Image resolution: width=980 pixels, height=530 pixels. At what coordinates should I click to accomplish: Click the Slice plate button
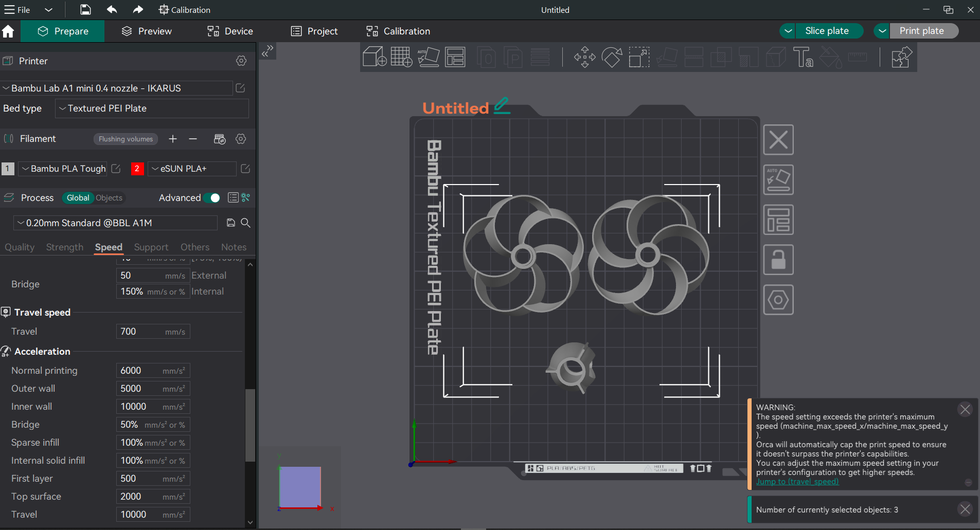(826, 31)
